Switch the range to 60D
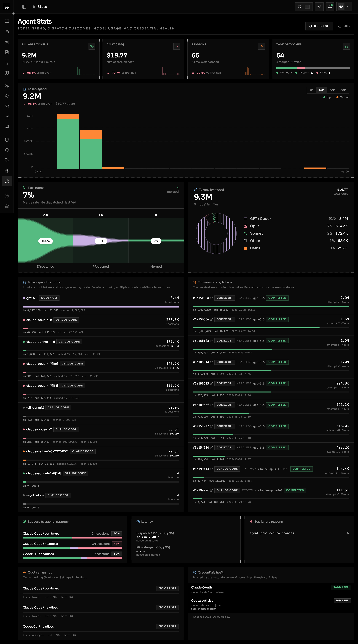Image resolution: width=358 pixels, height=644 pixels. point(343,90)
